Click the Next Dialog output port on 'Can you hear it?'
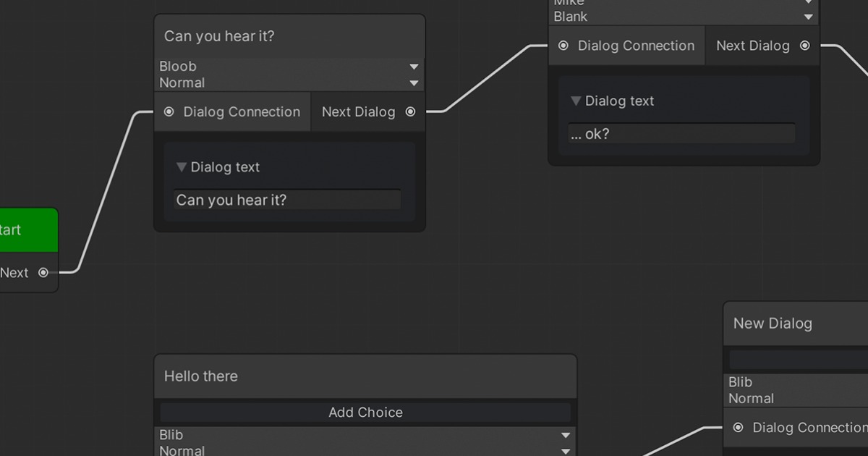Viewport: 868px width, 456px height. click(x=410, y=111)
